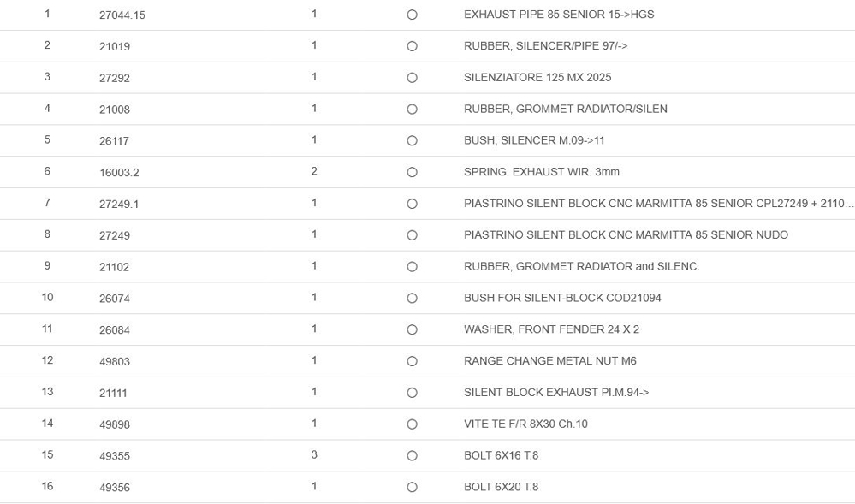Open the RANGE CHANGE METAL NUT M6 description
Viewport: 855px width, 504px height.
tap(549, 361)
